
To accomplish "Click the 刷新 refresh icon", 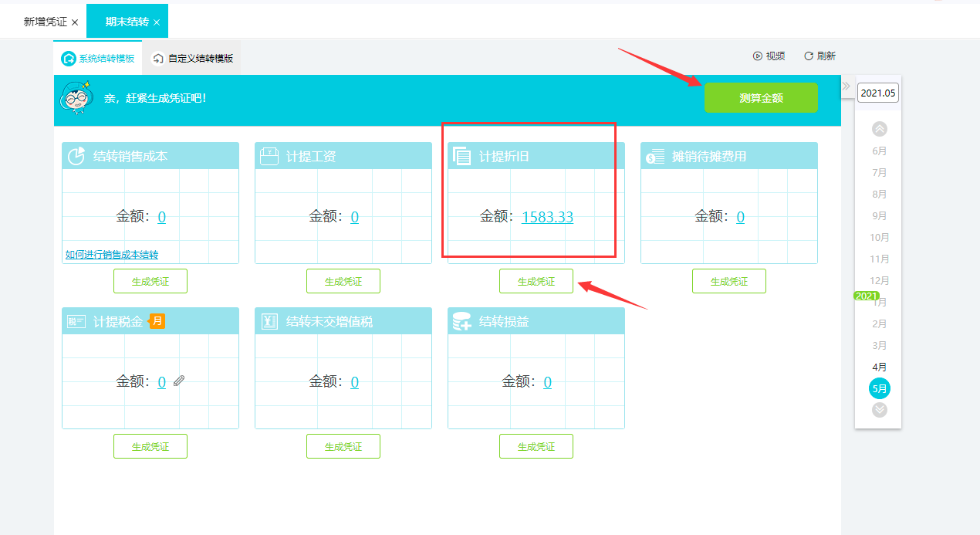I will click(x=807, y=55).
